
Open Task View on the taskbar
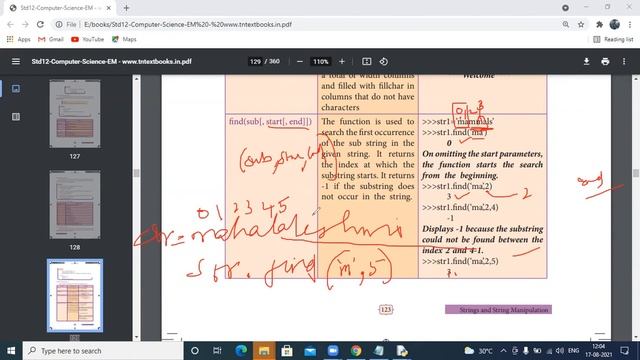217,351
